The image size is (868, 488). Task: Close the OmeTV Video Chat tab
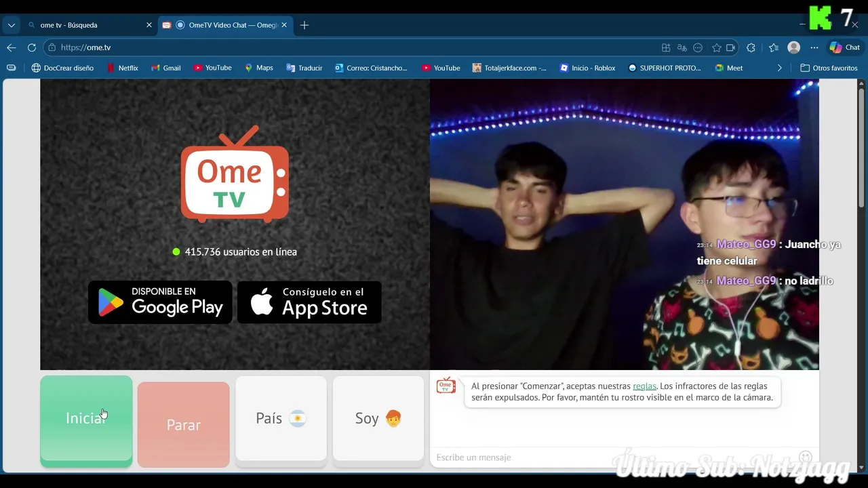(284, 25)
